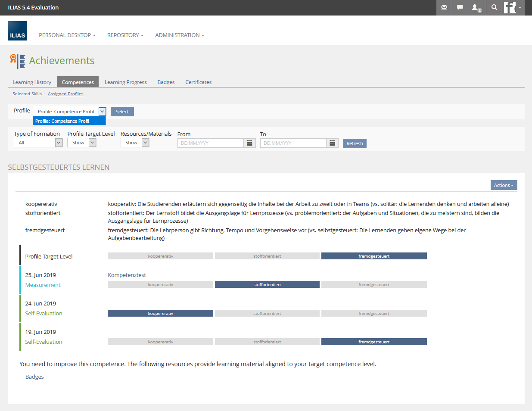Click into the From date field
Image resolution: width=532 pixels, height=411 pixels.
click(x=210, y=143)
